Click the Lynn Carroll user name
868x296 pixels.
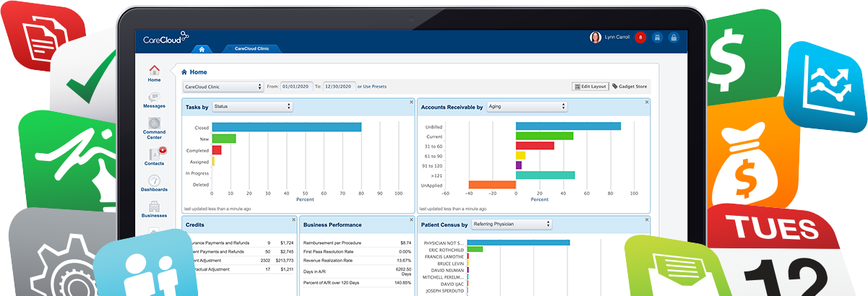pos(616,38)
